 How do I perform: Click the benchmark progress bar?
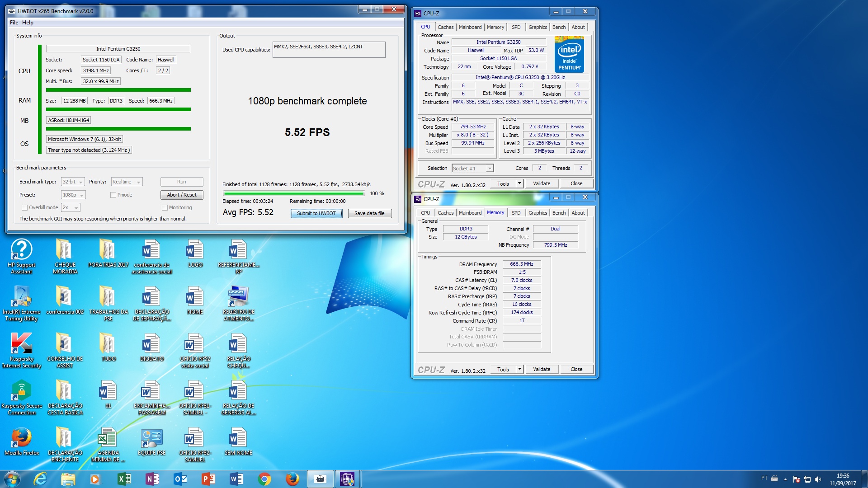[x=294, y=193]
